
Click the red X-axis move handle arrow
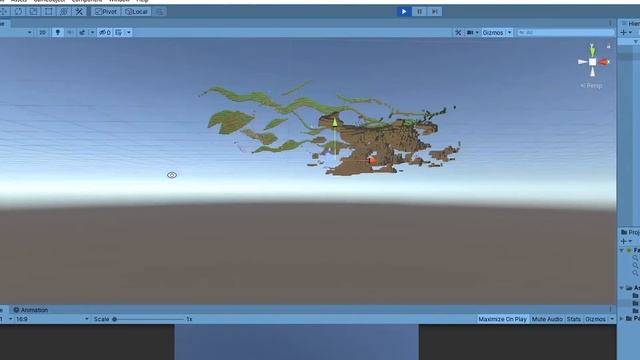[373, 161]
